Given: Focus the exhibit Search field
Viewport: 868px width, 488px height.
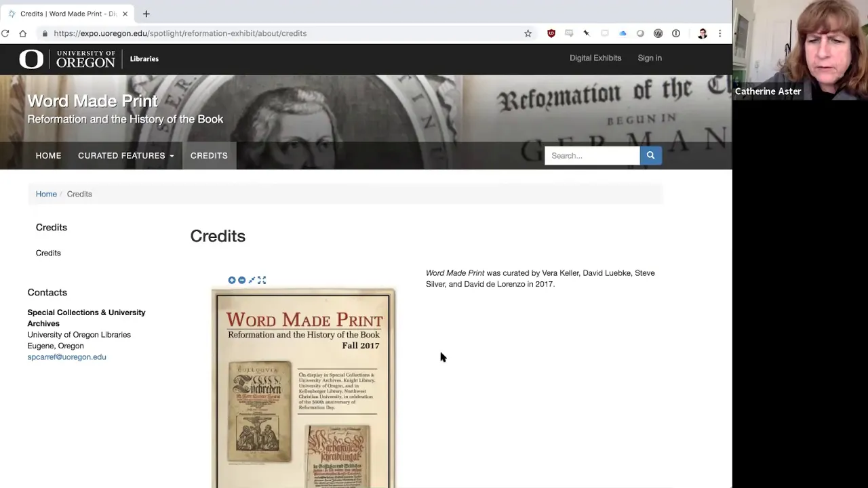Looking at the screenshot, I should point(592,155).
